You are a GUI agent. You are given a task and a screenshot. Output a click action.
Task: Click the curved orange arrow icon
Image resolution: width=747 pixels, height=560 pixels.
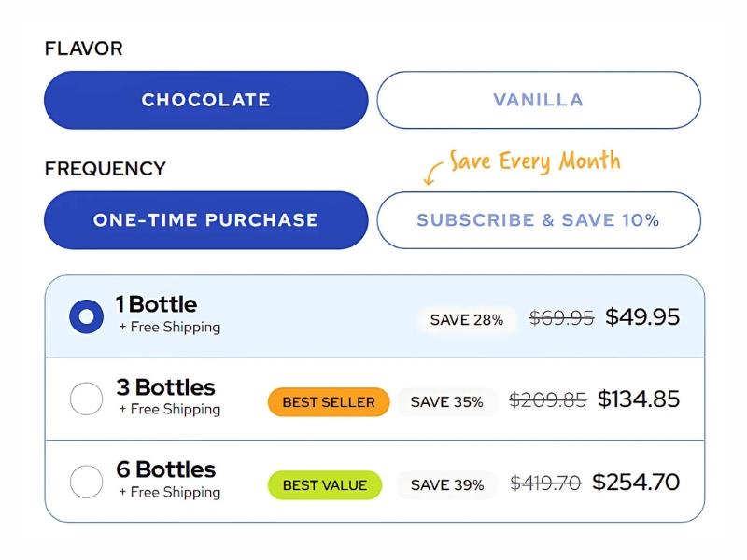coord(432,174)
